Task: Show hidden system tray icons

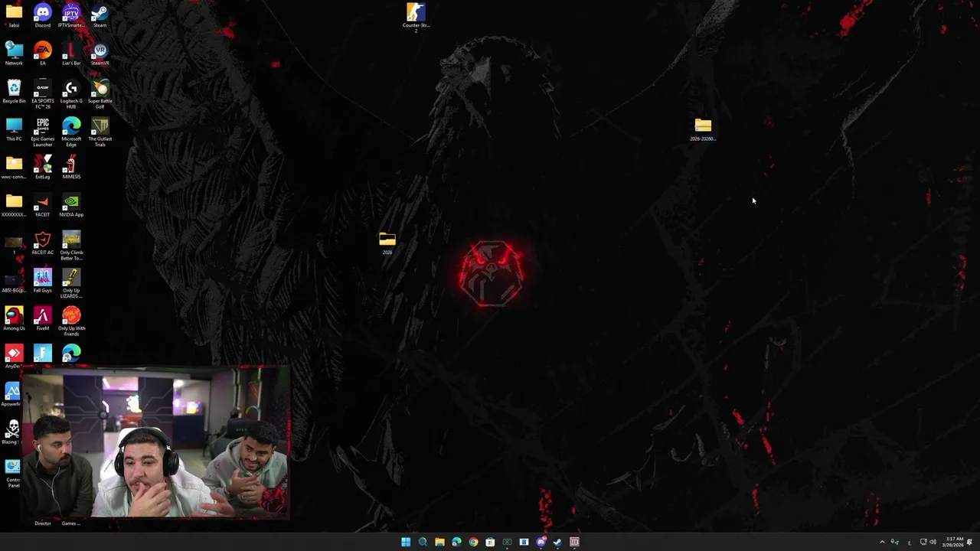Action: pos(882,542)
